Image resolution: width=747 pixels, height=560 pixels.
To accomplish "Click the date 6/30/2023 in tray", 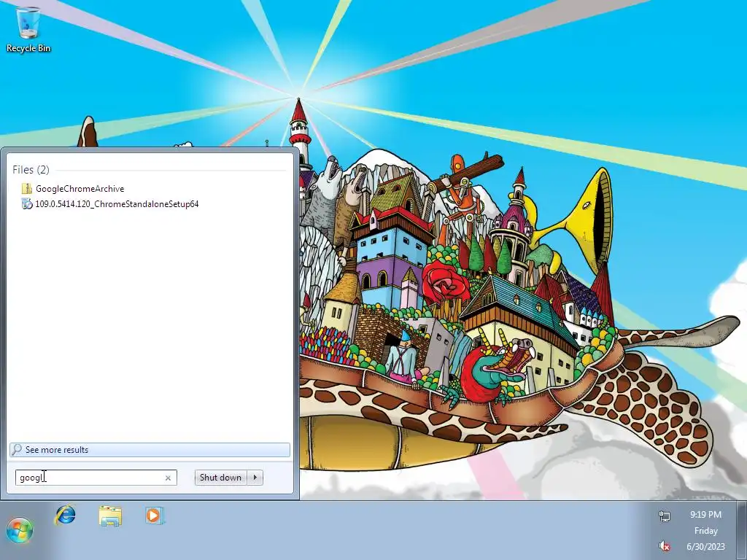I will (705, 547).
